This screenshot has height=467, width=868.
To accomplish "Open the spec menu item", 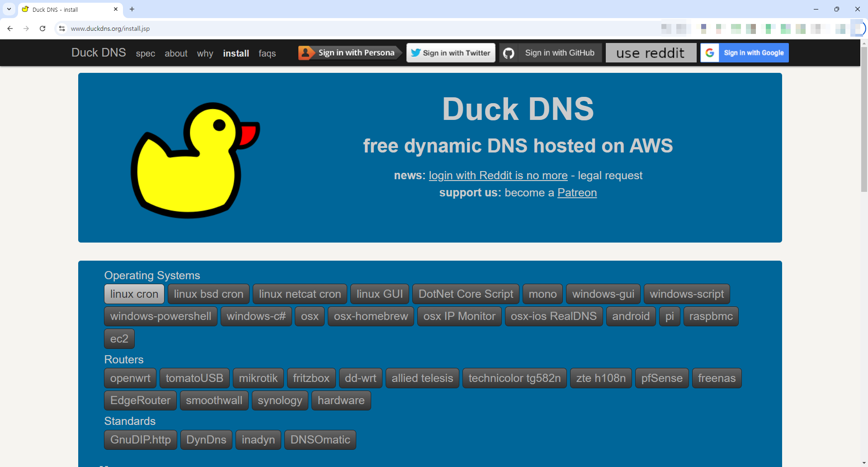I will tap(146, 53).
